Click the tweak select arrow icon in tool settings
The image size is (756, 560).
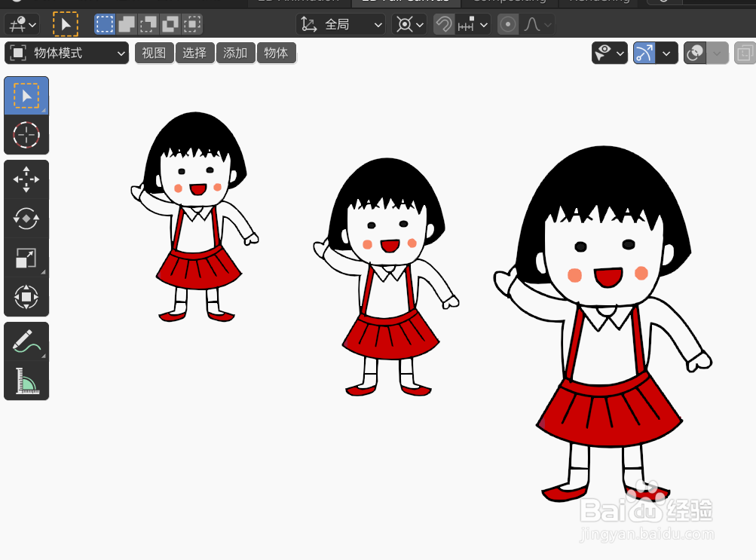(x=65, y=24)
